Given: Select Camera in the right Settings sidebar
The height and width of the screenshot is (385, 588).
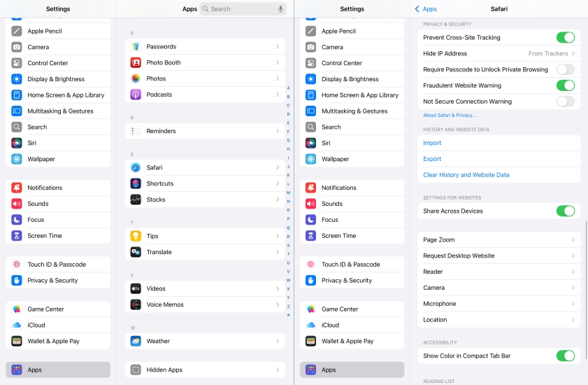Looking at the screenshot, I should click(352, 47).
